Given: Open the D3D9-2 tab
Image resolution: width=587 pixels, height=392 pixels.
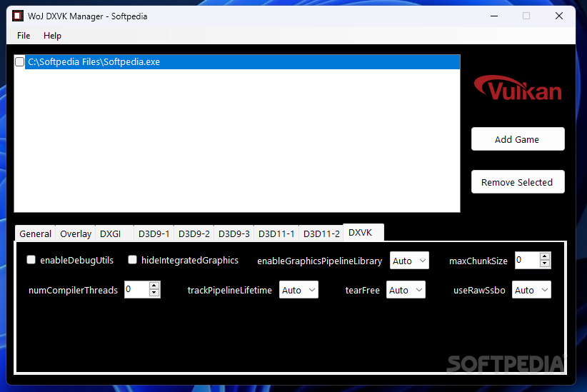Looking at the screenshot, I should click(194, 233).
